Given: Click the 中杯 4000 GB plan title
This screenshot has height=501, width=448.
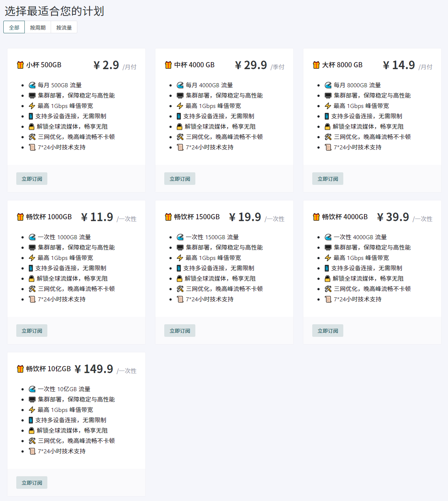Looking at the screenshot, I should (x=194, y=65).
